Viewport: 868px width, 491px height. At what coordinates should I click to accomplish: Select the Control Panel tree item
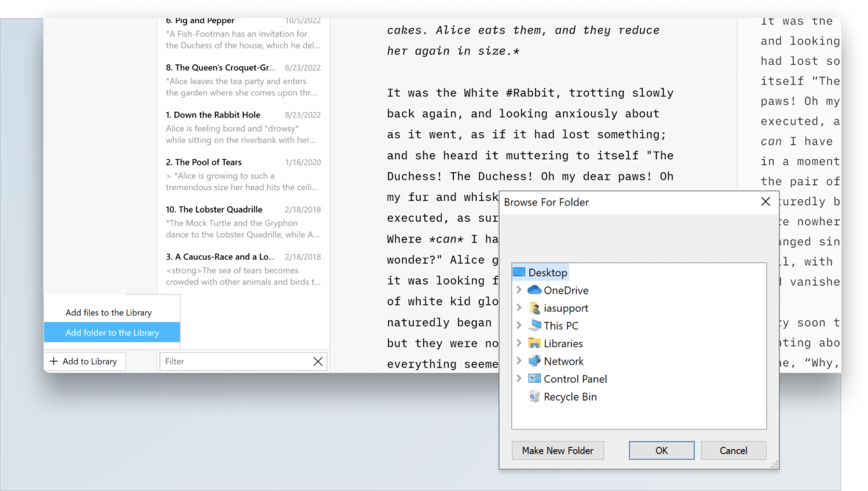pos(575,378)
